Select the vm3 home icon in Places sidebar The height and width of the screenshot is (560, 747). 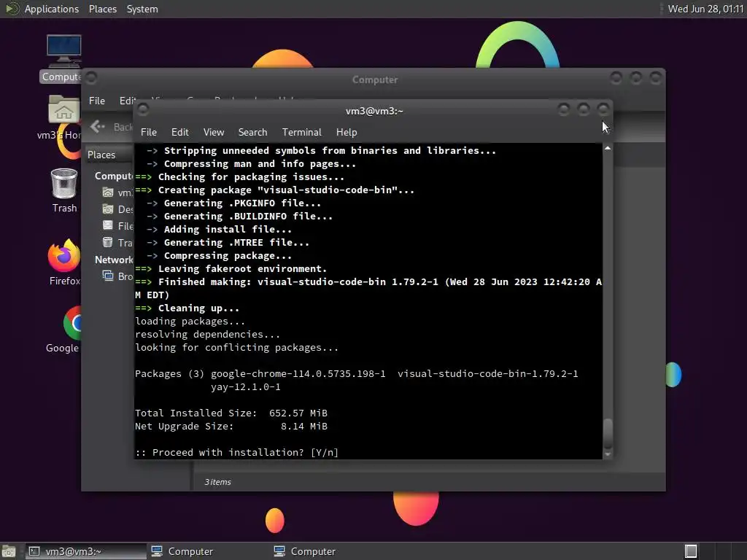click(x=108, y=192)
